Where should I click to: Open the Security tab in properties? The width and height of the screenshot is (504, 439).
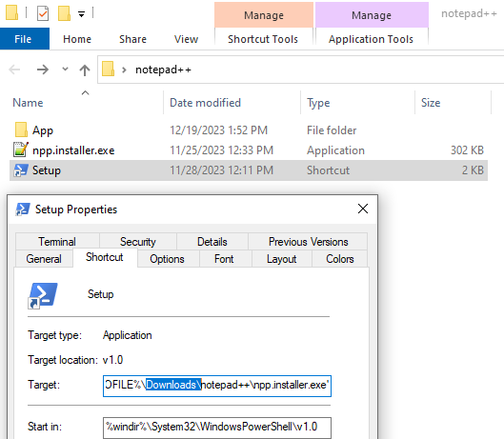(x=138, y=241)
